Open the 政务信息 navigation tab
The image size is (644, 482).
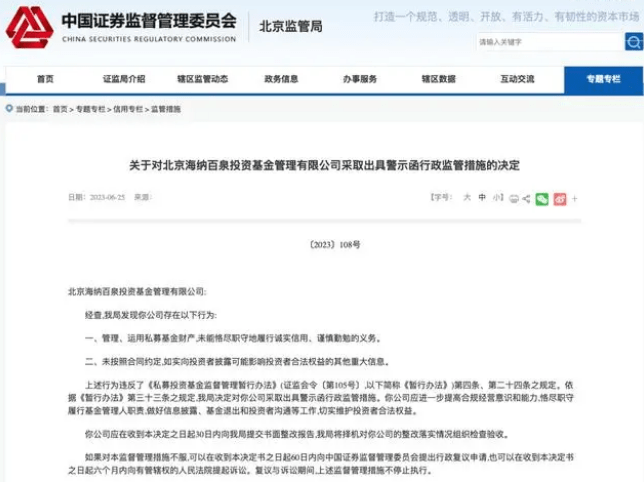pyautogui.click(x=281, y=79)
